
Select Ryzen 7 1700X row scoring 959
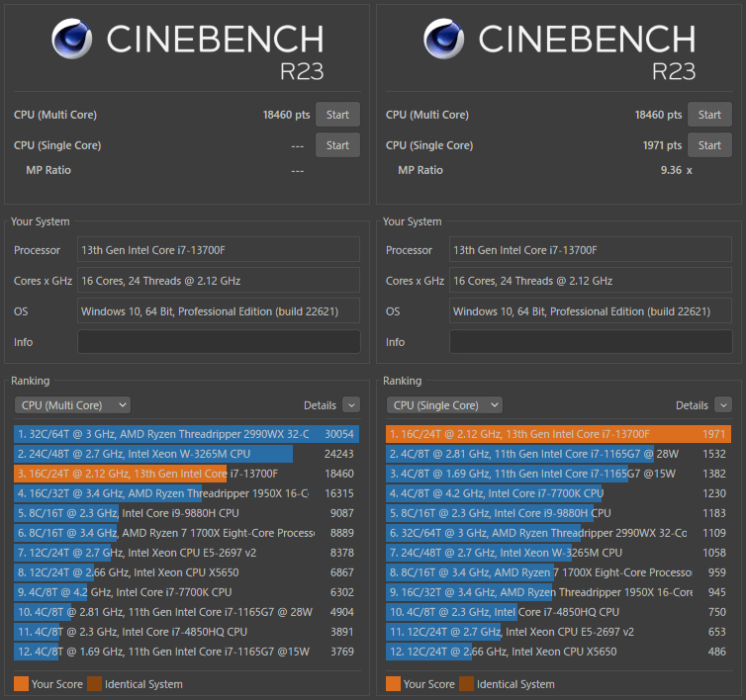(559, 572)
